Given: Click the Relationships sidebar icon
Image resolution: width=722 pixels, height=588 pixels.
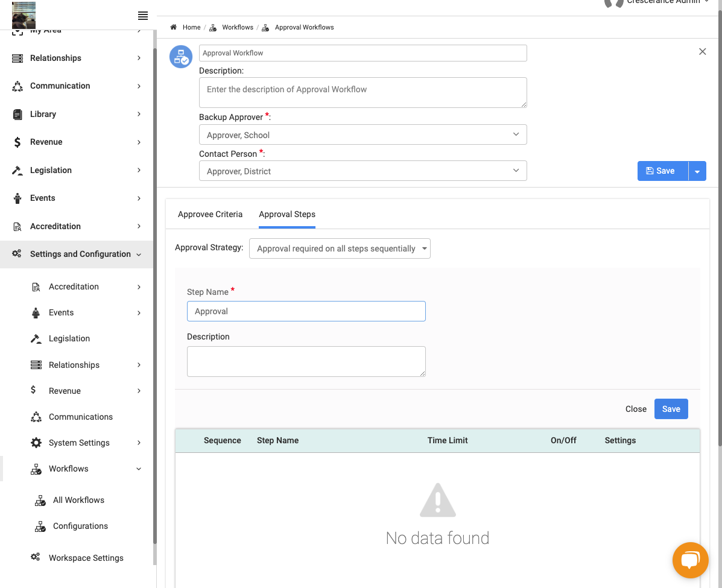Looking at the screenshot, I should pos(17,58).
